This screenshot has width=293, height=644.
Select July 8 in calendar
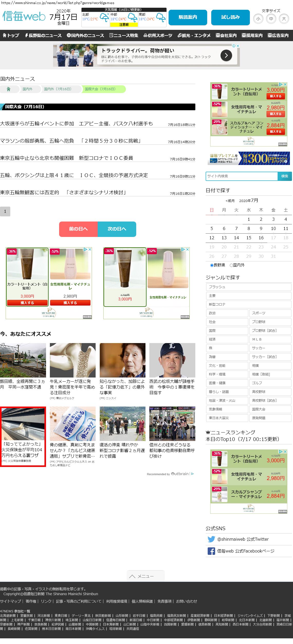(249, 228)
